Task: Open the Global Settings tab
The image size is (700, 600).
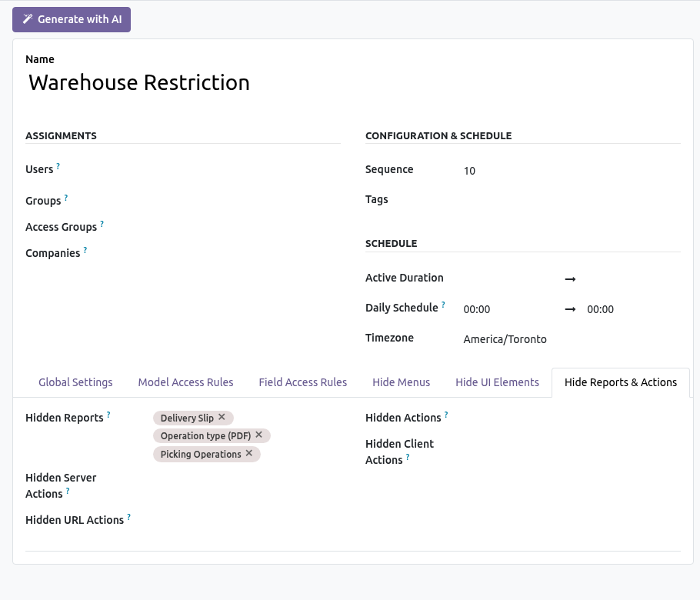Action: (75, 382)
